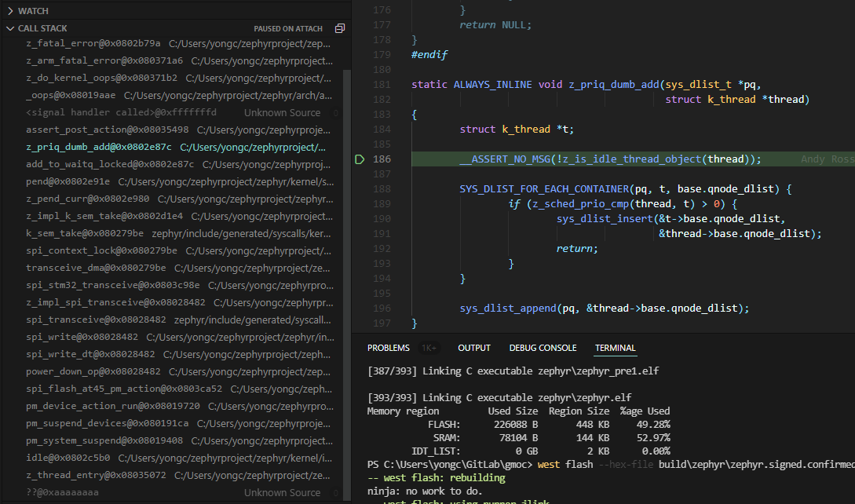This screenshot has height=504, width=855.
Task: Collapse all call stack entries icon
Action: pyautogui.click(x=340, y=28)
